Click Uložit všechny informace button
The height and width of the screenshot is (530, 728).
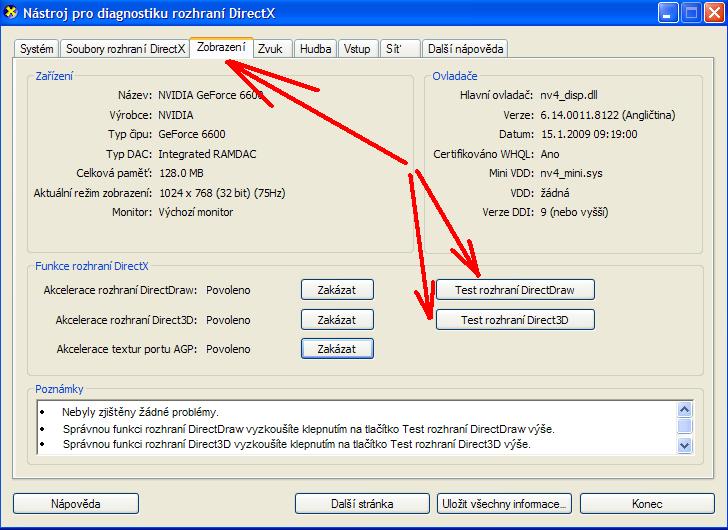(504, 503)
